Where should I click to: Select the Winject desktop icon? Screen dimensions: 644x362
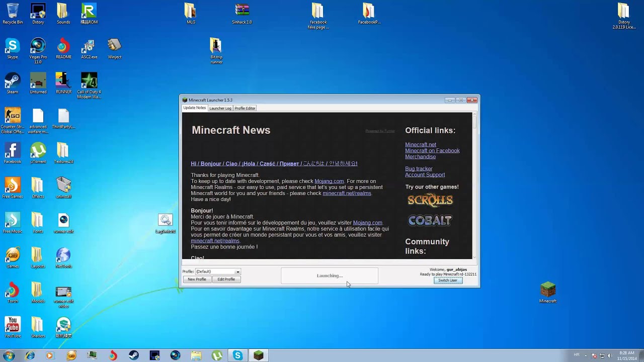click(114, 49)
